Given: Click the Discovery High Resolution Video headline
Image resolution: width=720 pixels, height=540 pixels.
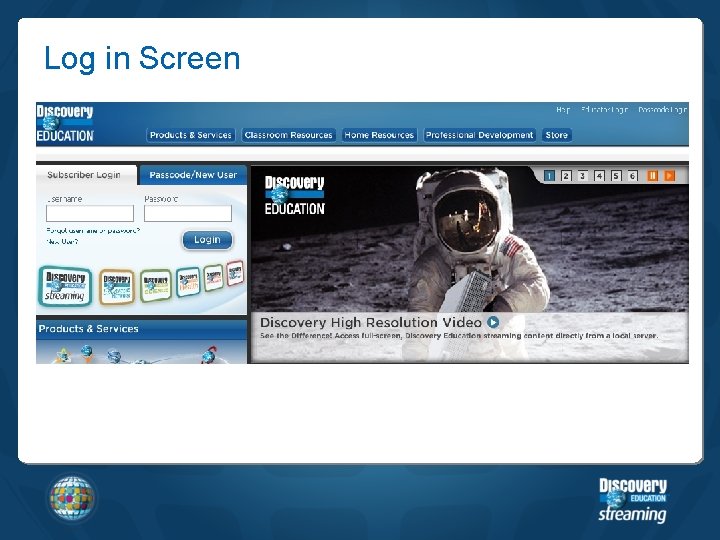Looking at the screenshot, I should 371,322.
